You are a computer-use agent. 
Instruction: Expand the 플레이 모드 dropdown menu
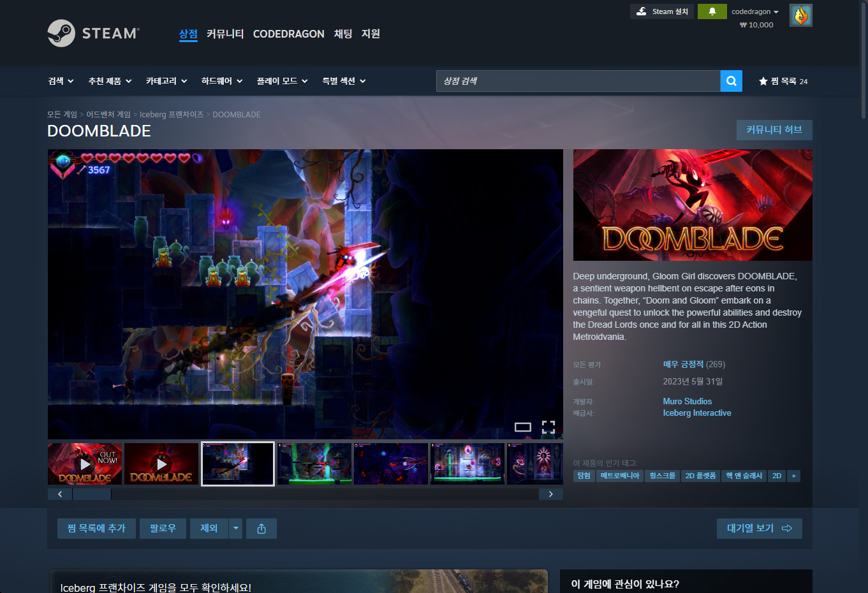282,81
